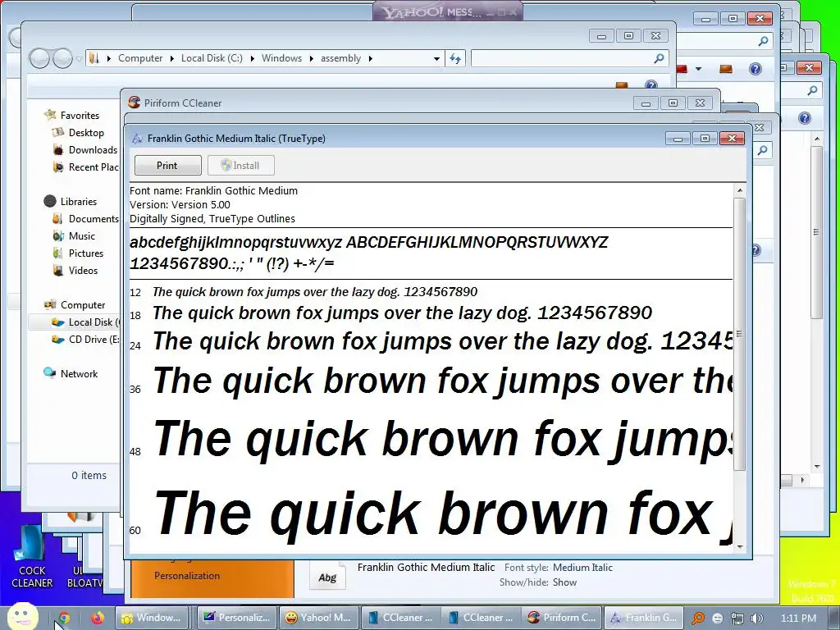Viewport: 840px width, 630px height.
Task: Select the Windows breadcrumb
Action: point(282,58)
